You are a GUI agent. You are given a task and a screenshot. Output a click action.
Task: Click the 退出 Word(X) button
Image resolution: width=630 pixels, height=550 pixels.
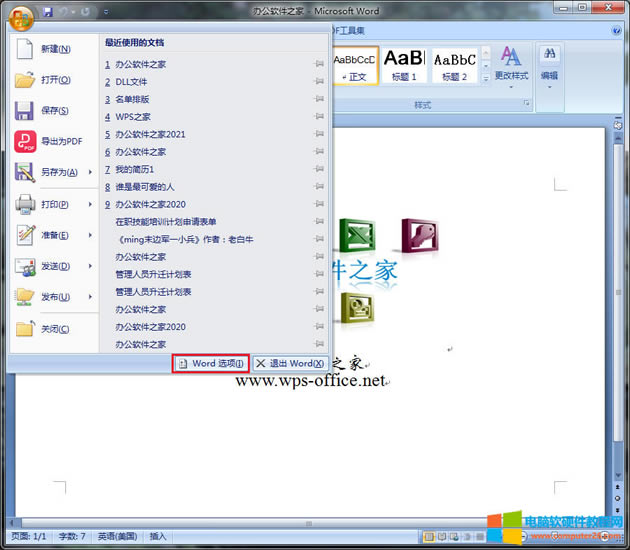290,364
